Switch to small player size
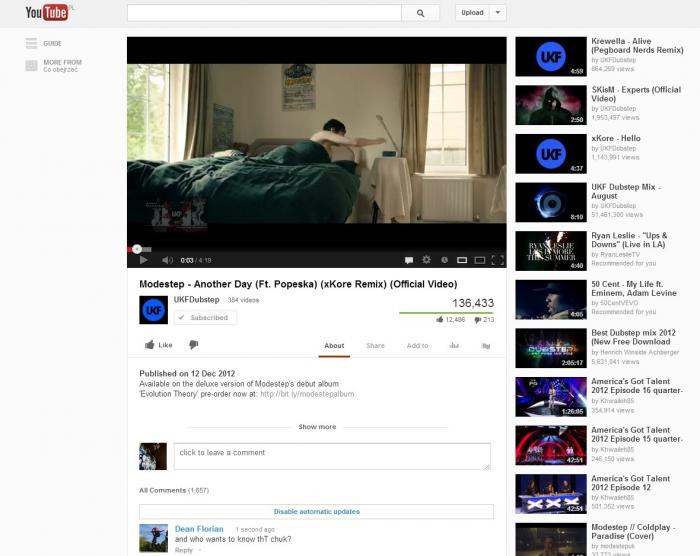This screenshot has height=556, width=700. point(462,260)
